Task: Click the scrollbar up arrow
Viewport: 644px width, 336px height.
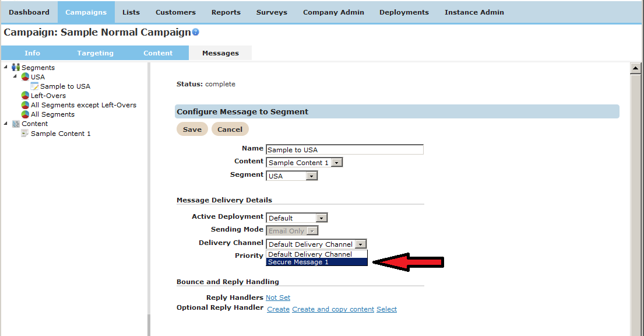Action: pyautogui.click(x=636, y=68)
